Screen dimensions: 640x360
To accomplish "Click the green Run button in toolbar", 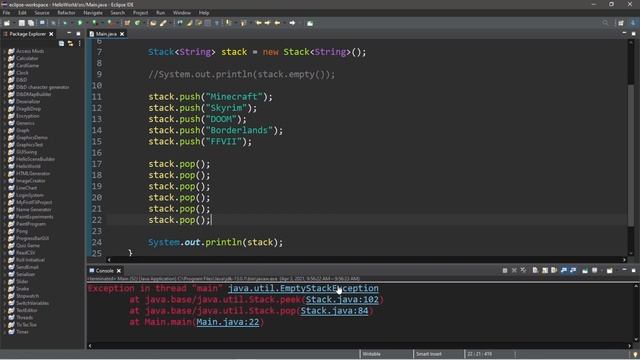I will 80,23.
